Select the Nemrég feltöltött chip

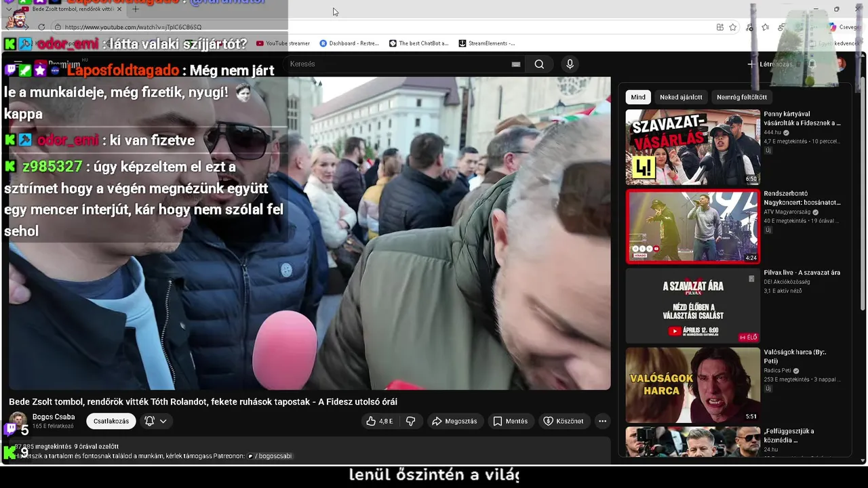[x=742, y=97]
